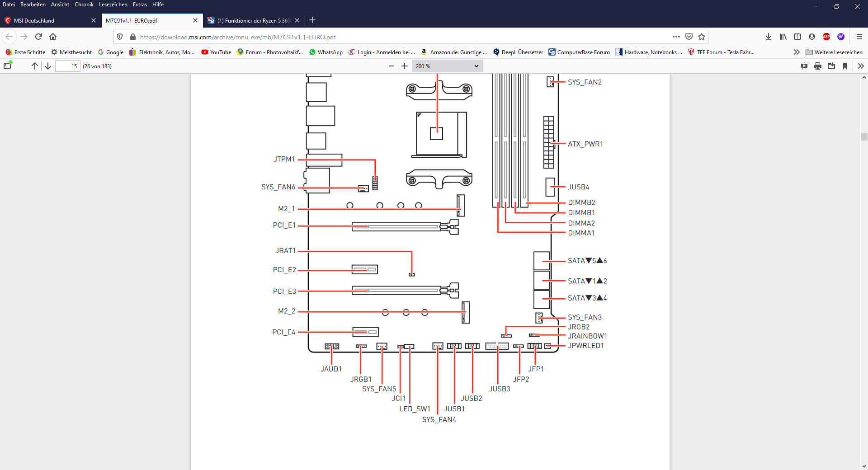Open PDF viewer tools chevron menu

pyautogui.click(x=861, y=66)
